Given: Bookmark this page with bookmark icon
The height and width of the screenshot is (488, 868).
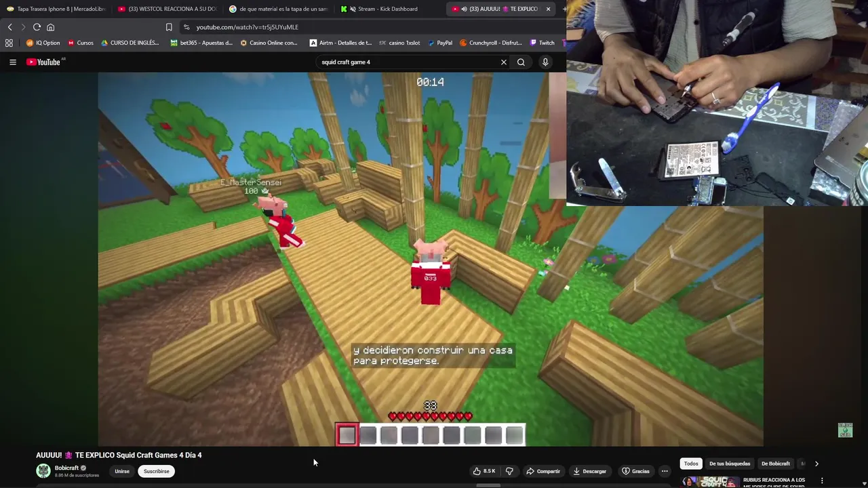Looking at the screenshot, I should tap(169, 27).
